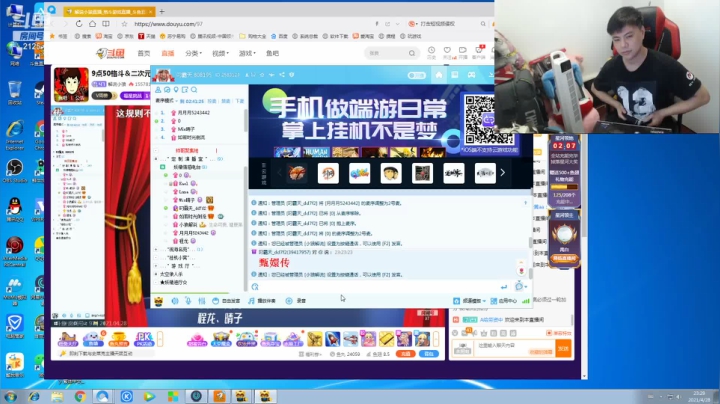The width and height of the screenshot is (720, 404).
Task: Click 充值 button in Douyu gift bar
Action: [x=405, y=354]
